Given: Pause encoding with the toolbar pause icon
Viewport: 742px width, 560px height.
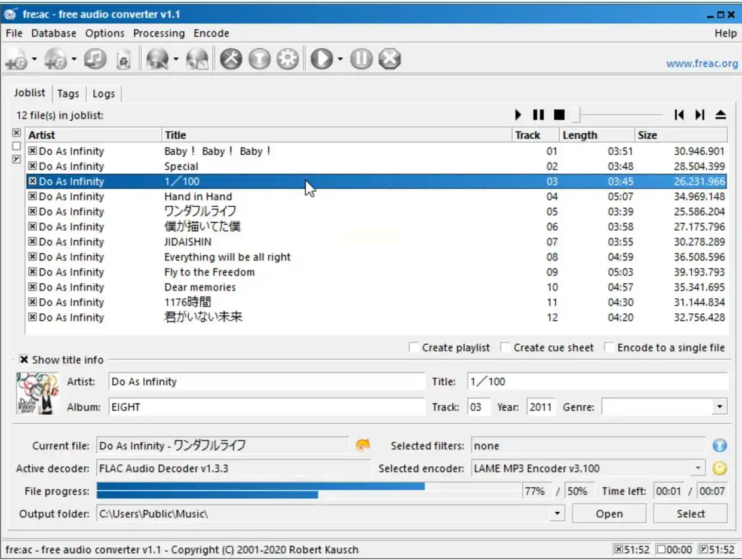Looking at the screenshot, I should point(361,59).
